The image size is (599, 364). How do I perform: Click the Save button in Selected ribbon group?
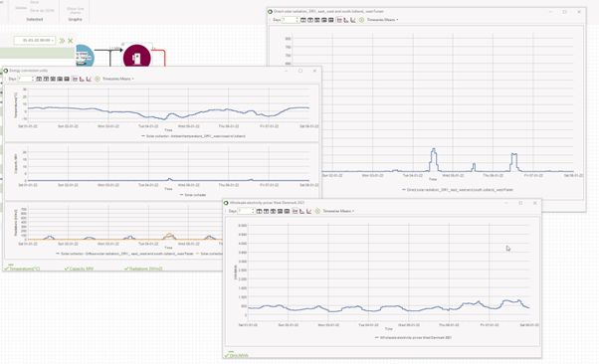tap(35, 2)
